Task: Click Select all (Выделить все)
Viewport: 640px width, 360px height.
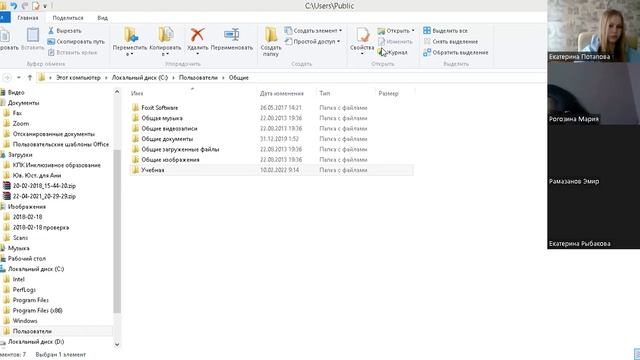Action: click(x=445, y=31)
